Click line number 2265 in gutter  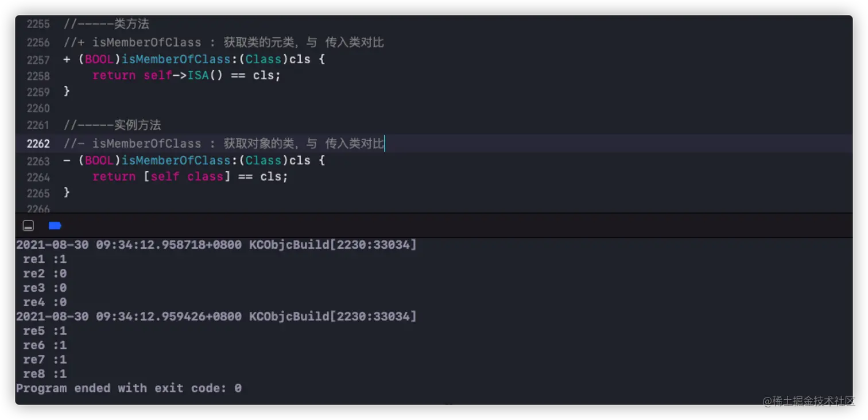(38, 193)
